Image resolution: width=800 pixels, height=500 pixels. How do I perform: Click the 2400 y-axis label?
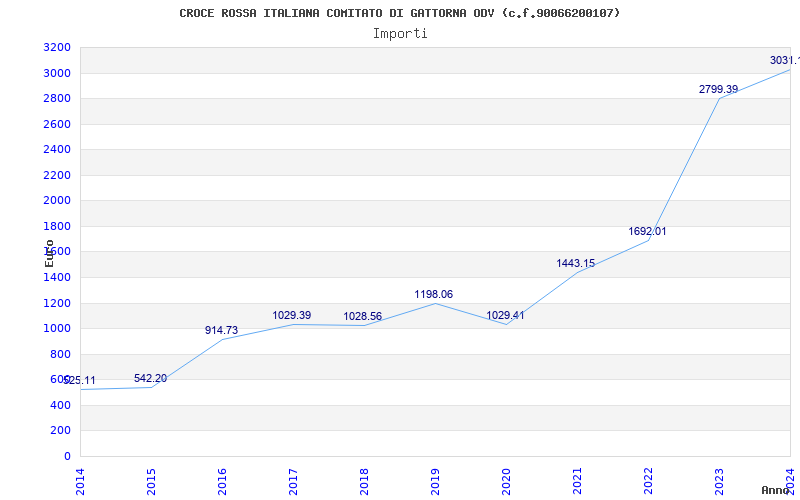57,149
